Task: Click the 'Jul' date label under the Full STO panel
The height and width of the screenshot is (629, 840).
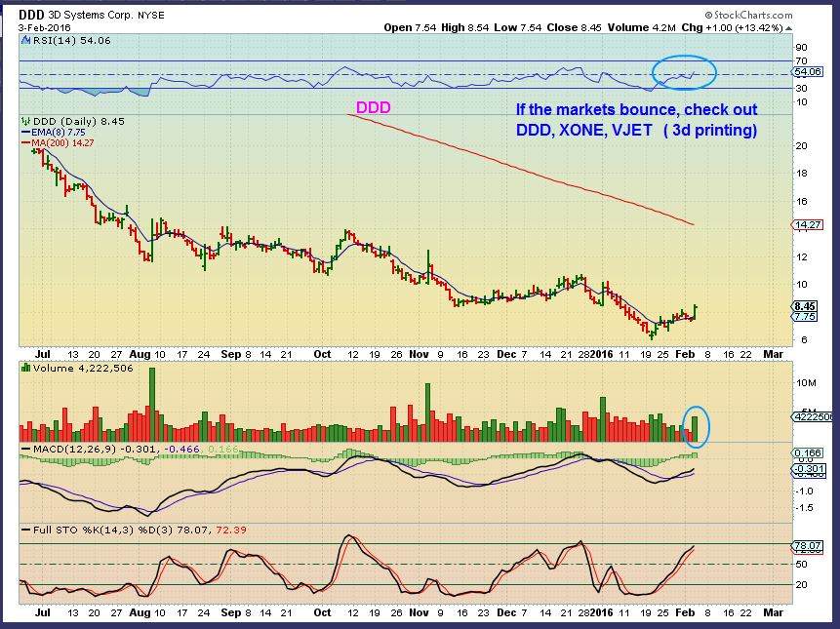Action: pos(42,612)
